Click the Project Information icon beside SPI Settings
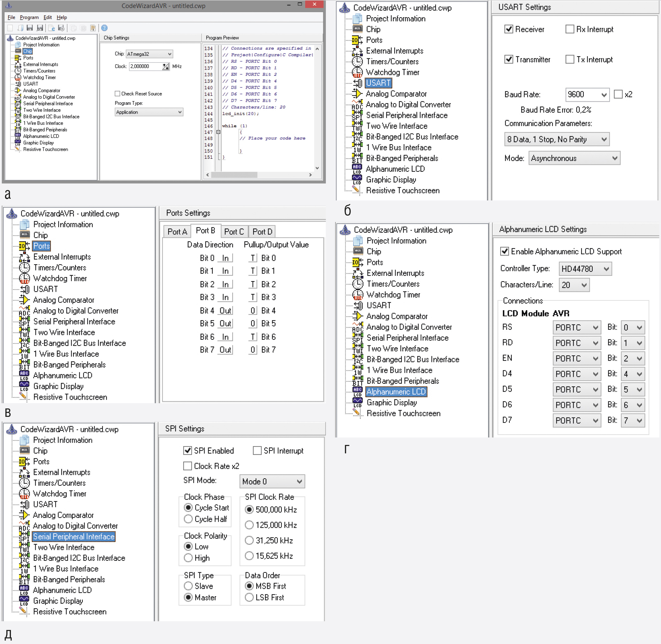The image size is (661, 644). pos(24,440)
